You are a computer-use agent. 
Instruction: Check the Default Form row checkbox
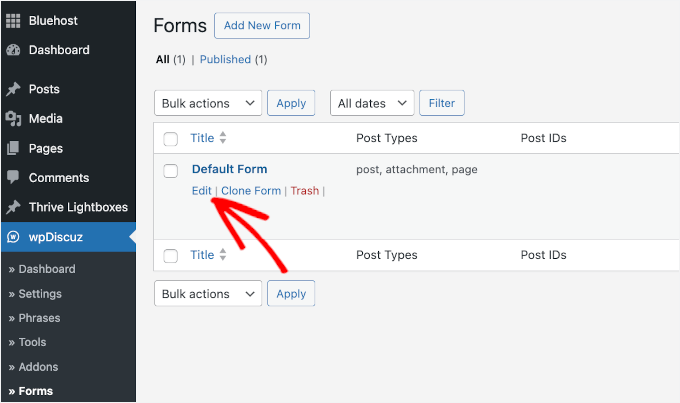[x=171, y=170]
